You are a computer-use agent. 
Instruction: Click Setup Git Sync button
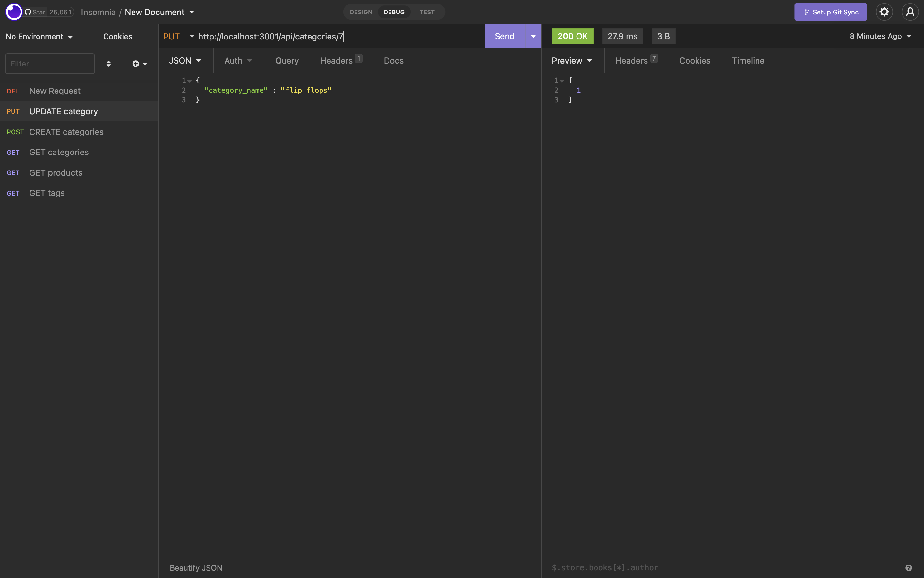pyautogui.click(x=830, y=12)
